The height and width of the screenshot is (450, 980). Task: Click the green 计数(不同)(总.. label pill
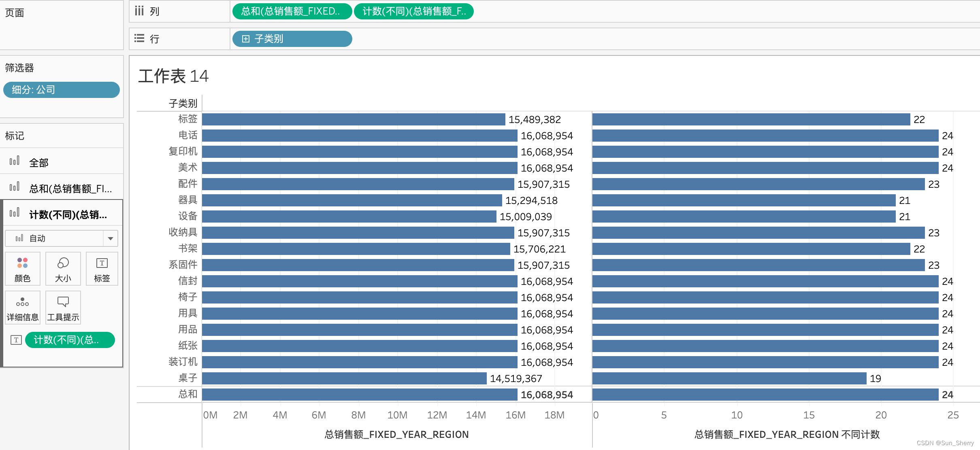70,340
